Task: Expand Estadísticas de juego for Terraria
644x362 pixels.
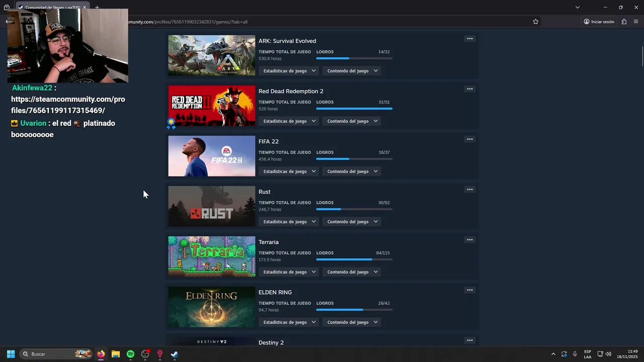Action: 289,272
